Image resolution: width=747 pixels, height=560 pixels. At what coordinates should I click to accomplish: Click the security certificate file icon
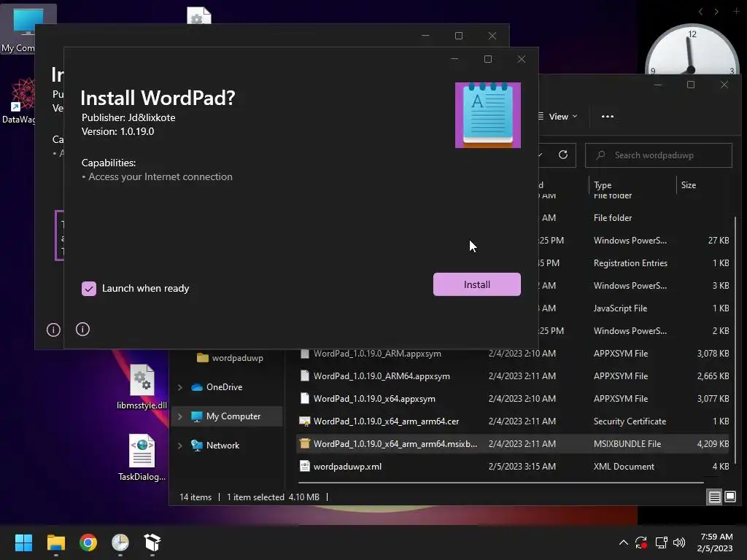click(x=304, y=421)
